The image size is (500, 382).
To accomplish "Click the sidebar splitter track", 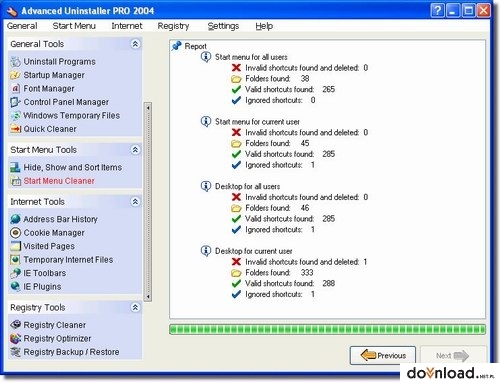I will click(x=148, y=202).
